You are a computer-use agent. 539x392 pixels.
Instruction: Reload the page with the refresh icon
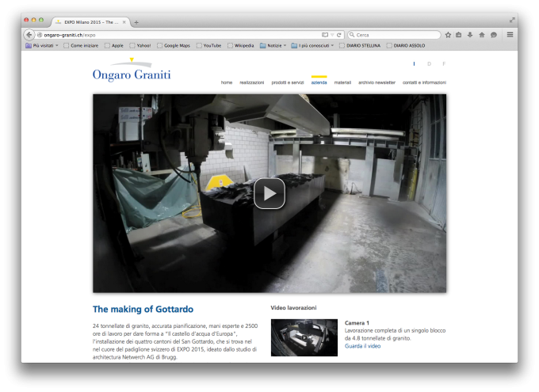point(339,35)
